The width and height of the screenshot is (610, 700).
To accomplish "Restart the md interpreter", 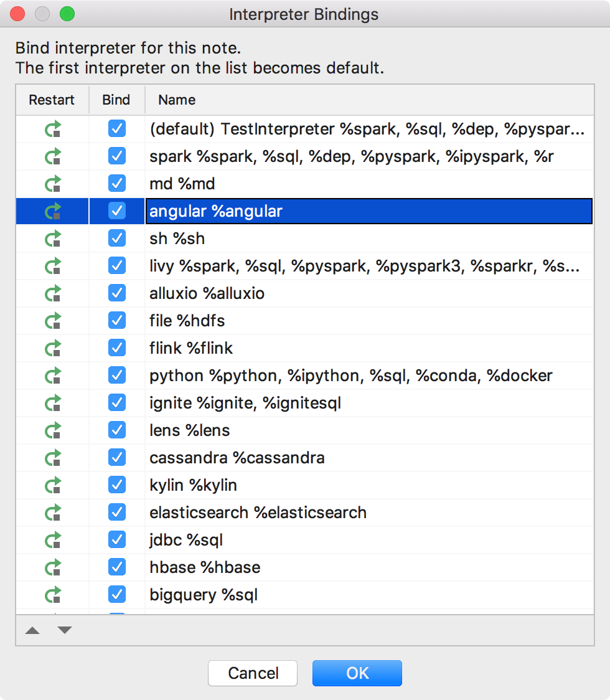I will pyautogui.click(x=52, y=183).
